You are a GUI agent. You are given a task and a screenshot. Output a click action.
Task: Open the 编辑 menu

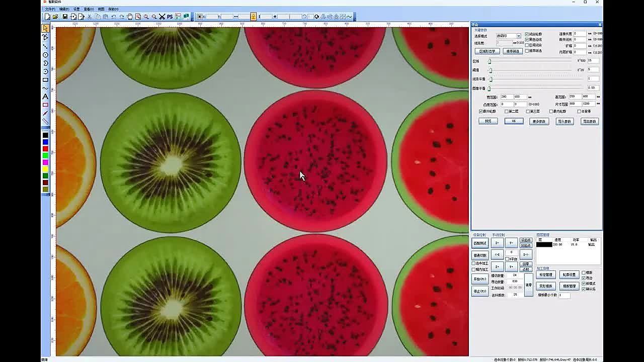coord(64,9)
